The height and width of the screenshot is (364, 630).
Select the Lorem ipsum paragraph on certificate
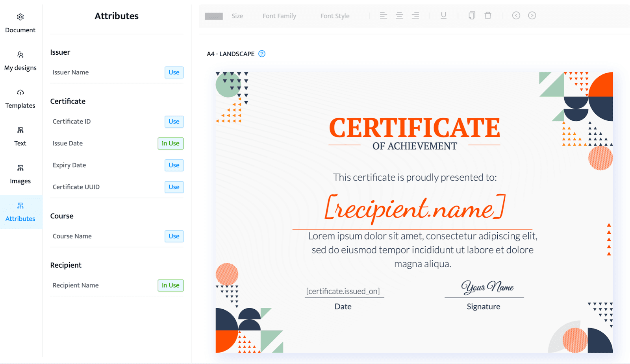(x=422, y=250)
